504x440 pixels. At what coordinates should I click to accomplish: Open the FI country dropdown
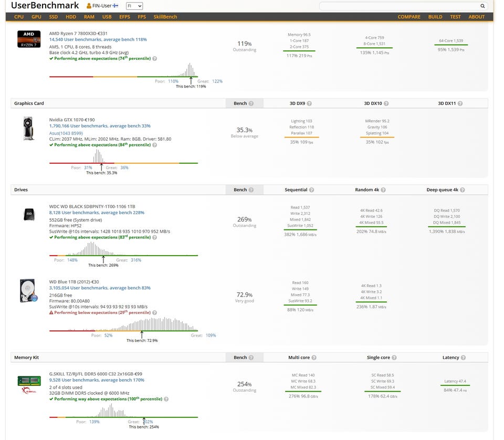[x=134, y=6]
